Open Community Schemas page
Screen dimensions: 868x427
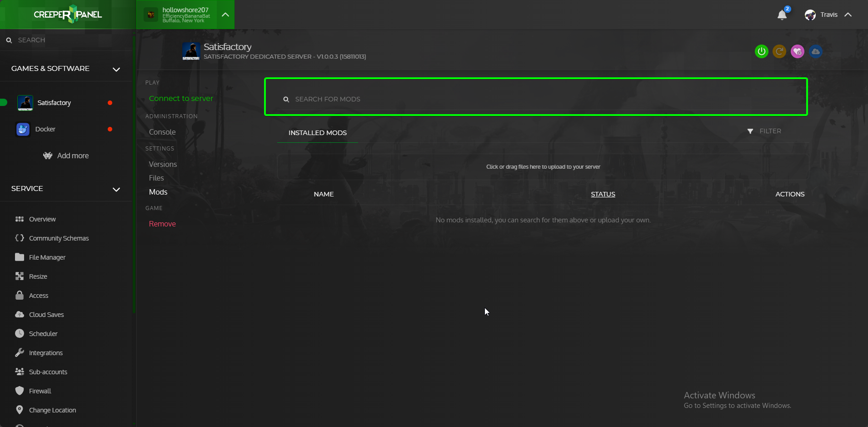(59, 238)
